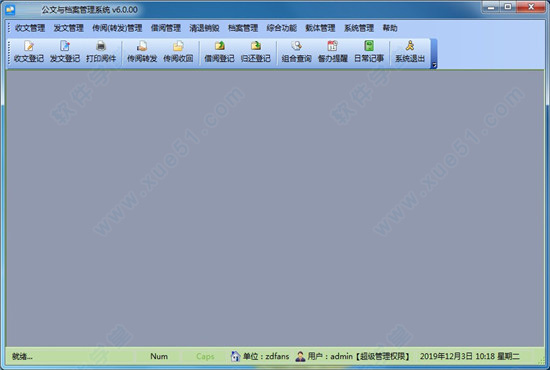Maximize the 公文与档案管理系统 window

(x=508, y=7)
